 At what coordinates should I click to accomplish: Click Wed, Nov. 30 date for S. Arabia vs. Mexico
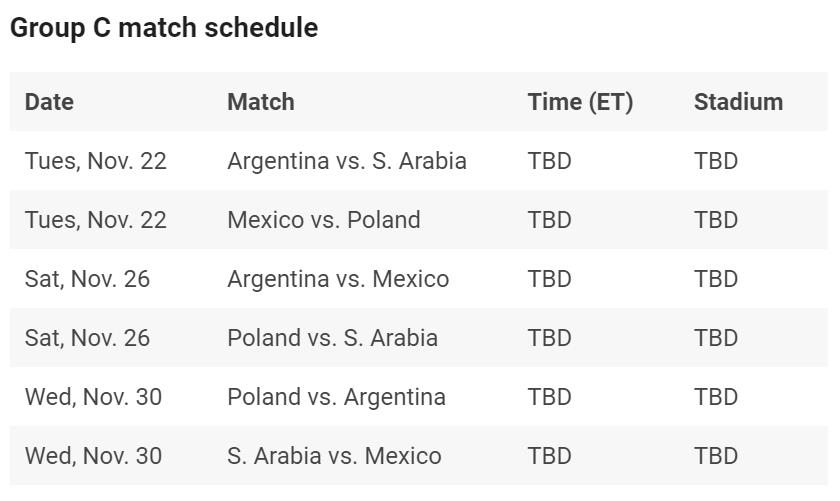(93, 455)
